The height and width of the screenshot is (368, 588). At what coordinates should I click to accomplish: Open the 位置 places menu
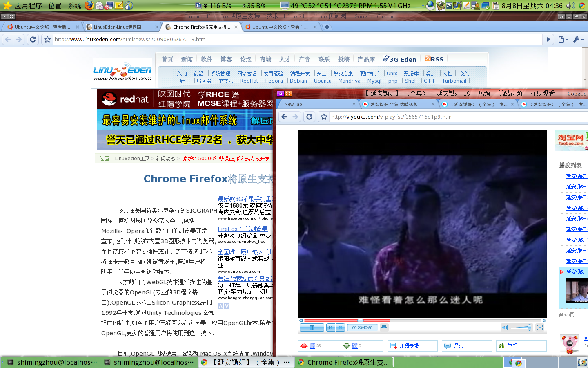pos(55,6)
